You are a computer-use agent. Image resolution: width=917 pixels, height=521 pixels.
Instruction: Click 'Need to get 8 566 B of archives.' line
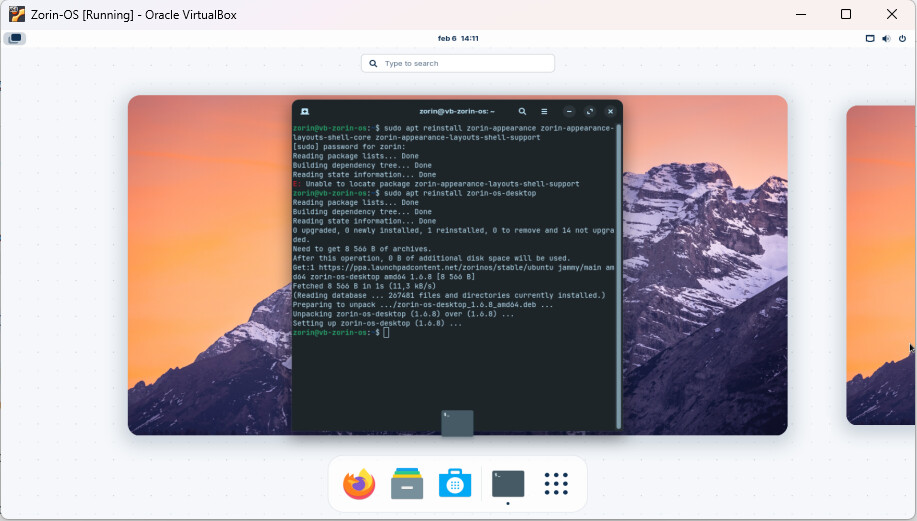tap(361, 249)
